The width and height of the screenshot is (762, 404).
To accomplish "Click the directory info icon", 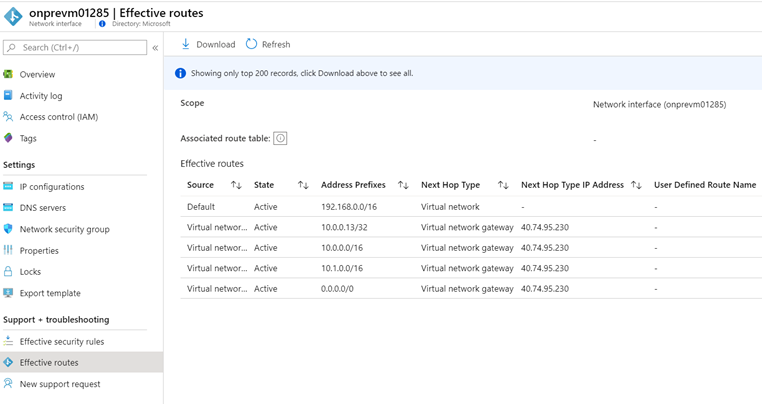I will (x=102, y=24).
